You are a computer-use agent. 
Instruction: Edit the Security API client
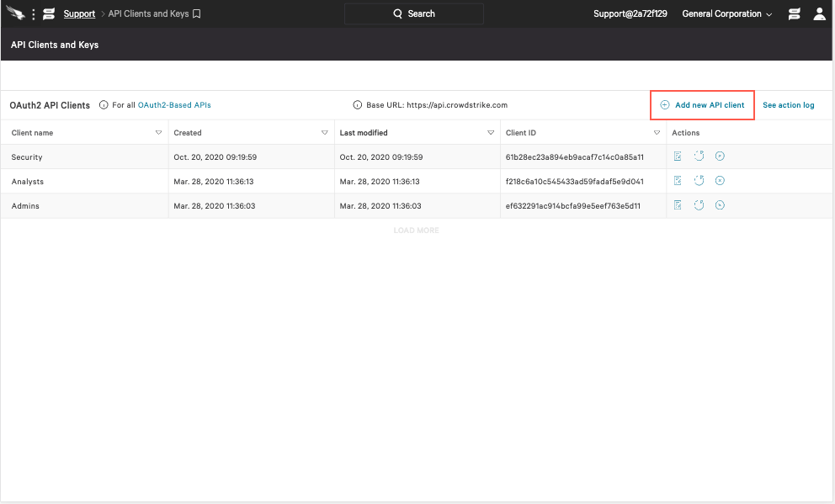coord(678,157)
